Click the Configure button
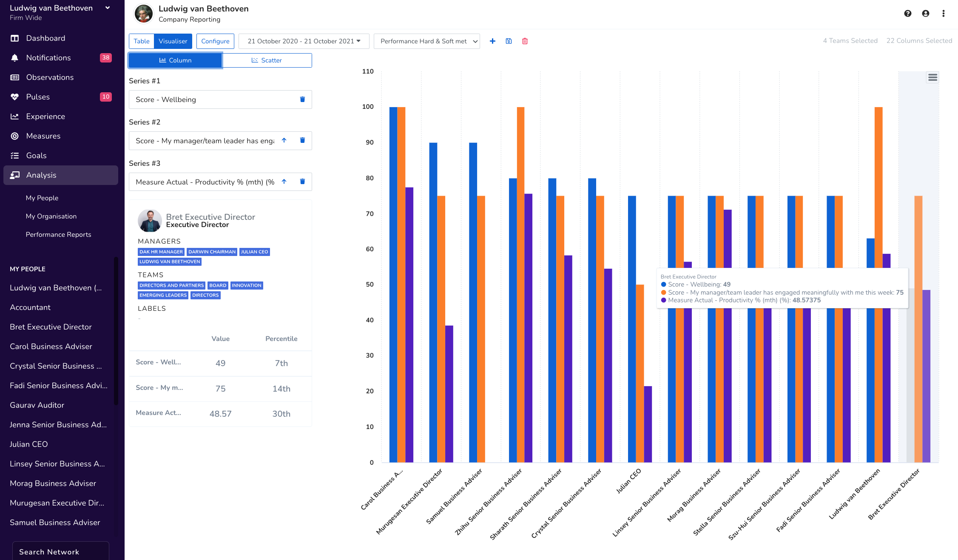The height and width of the screenshot is (560, 958). tap(215, 41)
